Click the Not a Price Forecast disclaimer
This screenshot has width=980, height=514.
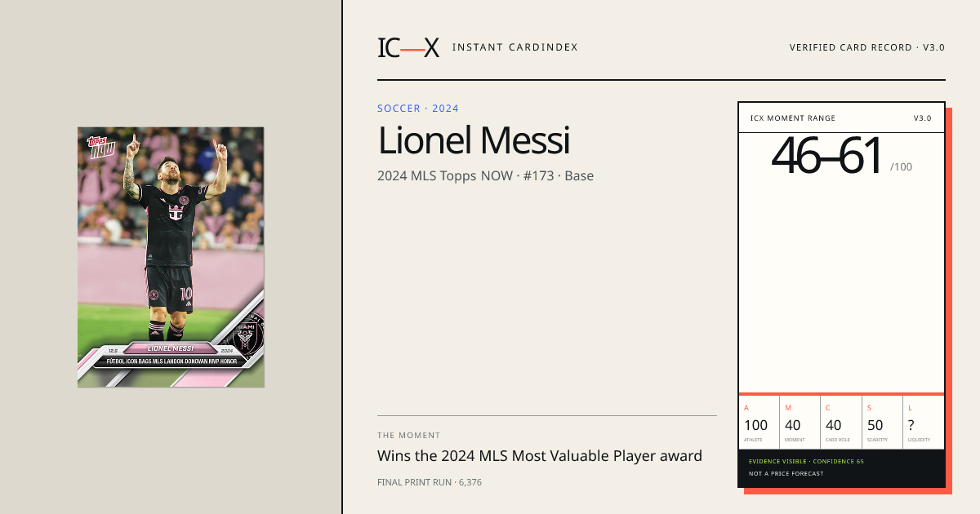[786, 473]
